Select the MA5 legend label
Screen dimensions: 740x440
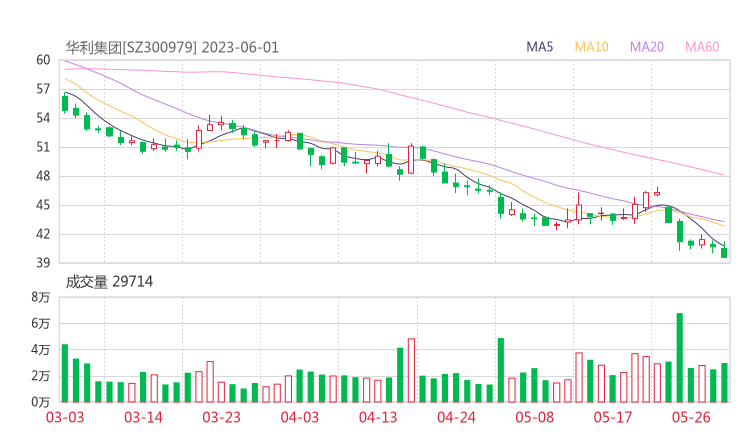(x=539, y=47)
